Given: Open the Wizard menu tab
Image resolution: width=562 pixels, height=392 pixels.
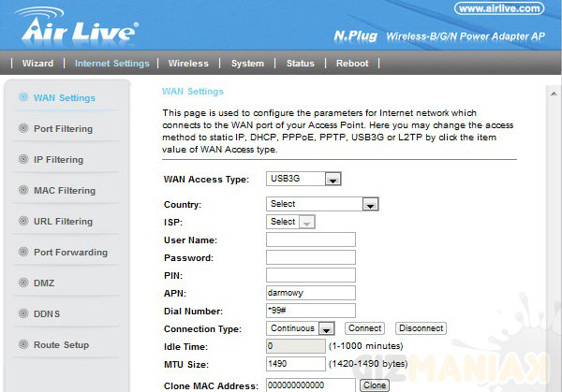Looking at the screenshot, I should click(x=37, y=64).
